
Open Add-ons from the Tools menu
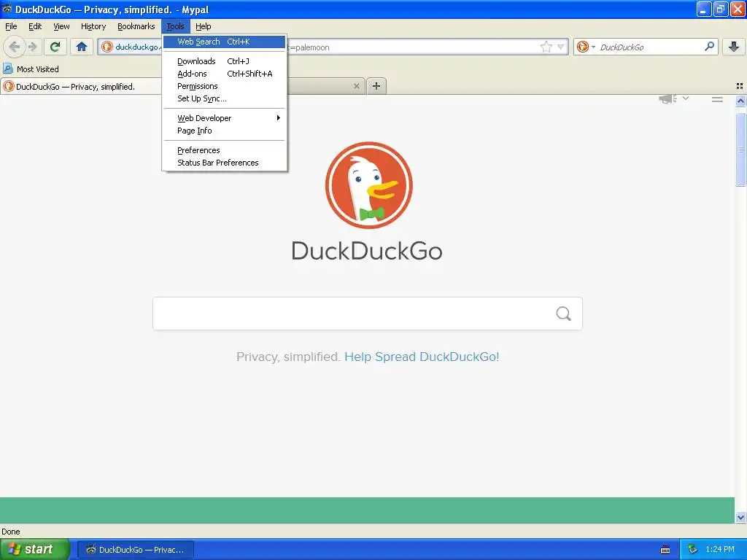[x=225, y=74]
